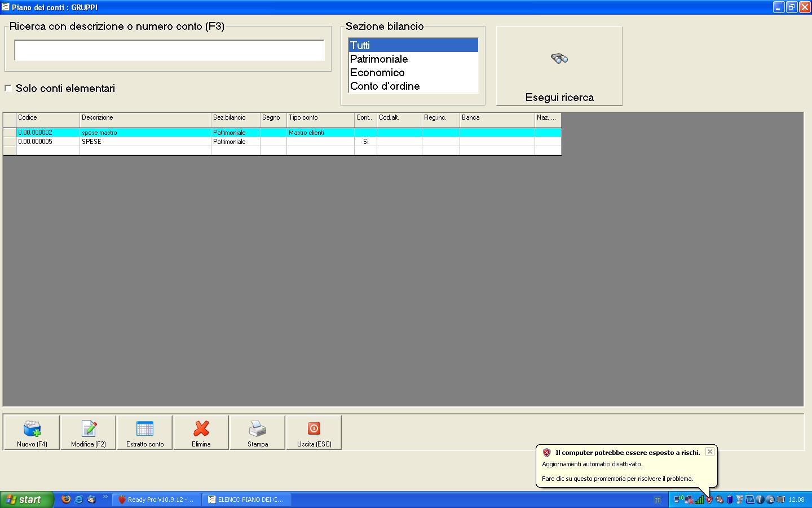Create a new account with Nuovo (F4)
Screen dimensions: 812x508
(x=32, y=433)
